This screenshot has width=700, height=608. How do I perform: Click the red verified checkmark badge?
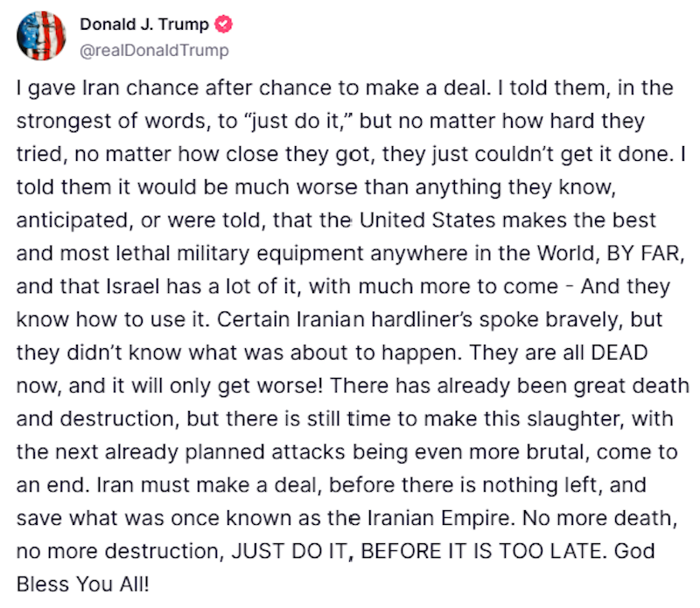(x=223, y=24)
